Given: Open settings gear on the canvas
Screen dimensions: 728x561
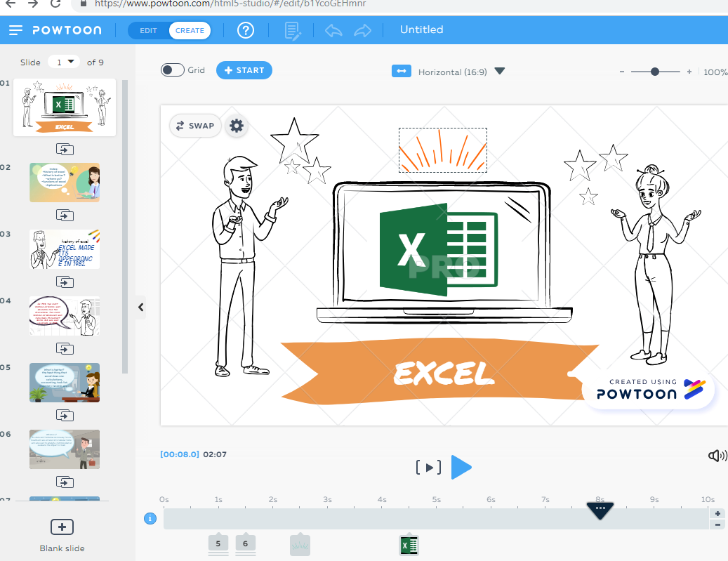Looking at the screenshot, I should [x=237, y=126].
